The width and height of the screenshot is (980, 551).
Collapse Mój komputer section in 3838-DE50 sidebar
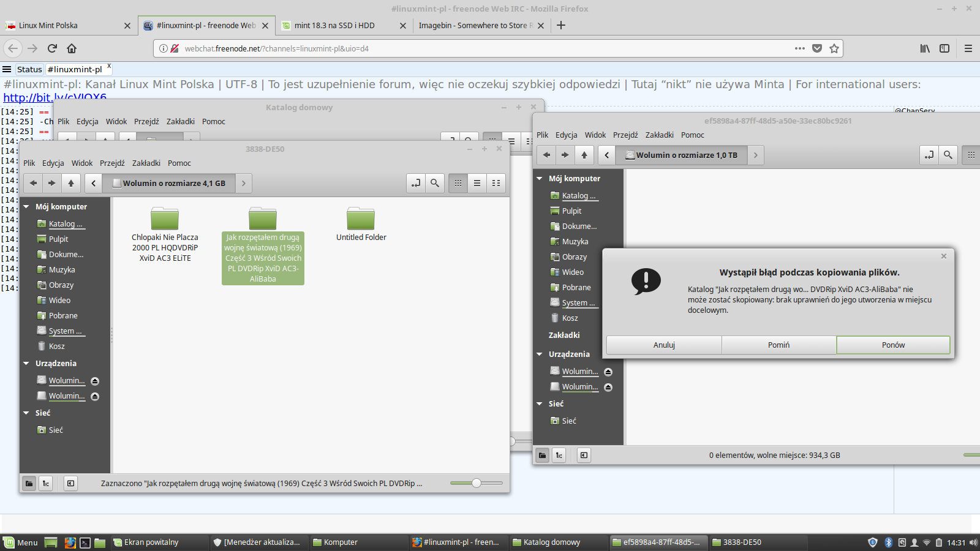(x=26, y=207)
